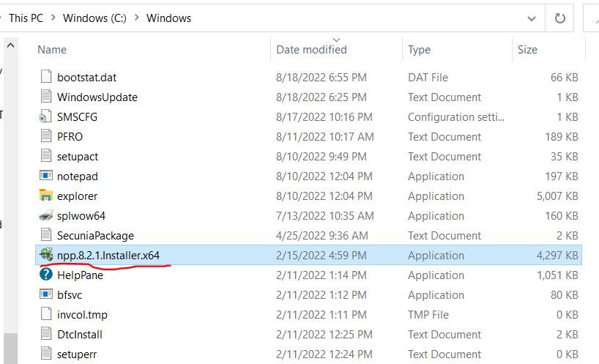The height and width of the screenshot is (364, 599).
Task: Click the 189 KB size value
Action: [x=562, y=137]
